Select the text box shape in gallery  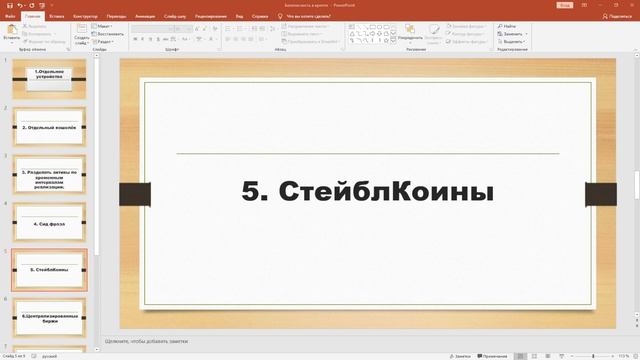(352, 27)
